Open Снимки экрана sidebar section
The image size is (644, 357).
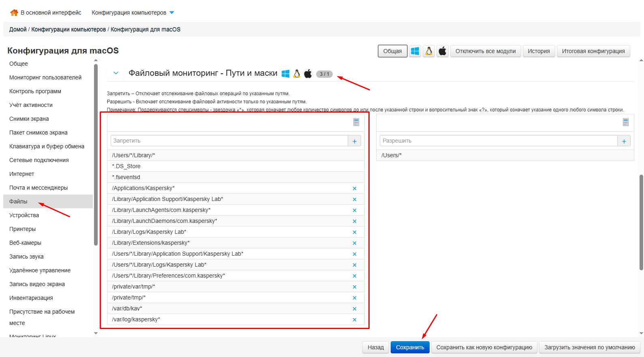29,119
